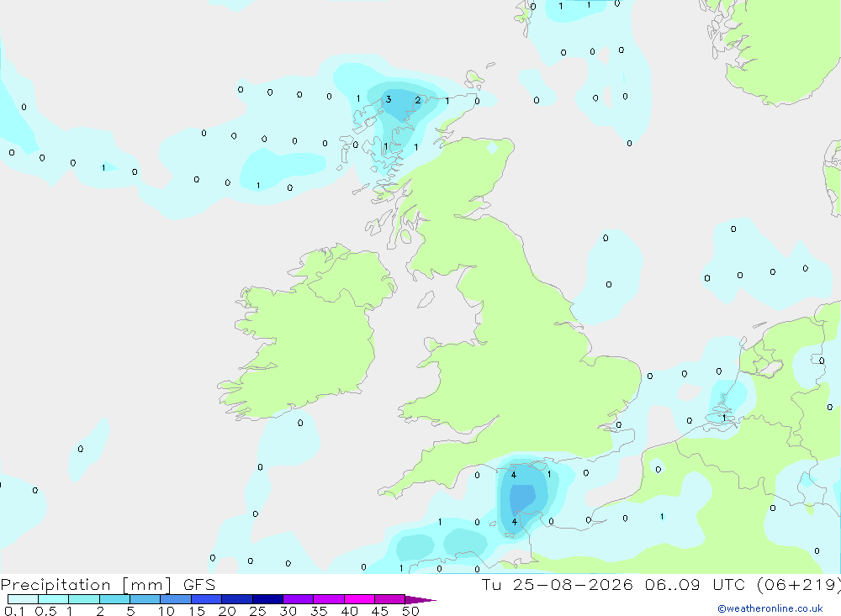Pick the 40–45 mm magenta legend swatch

click(359, 599)
